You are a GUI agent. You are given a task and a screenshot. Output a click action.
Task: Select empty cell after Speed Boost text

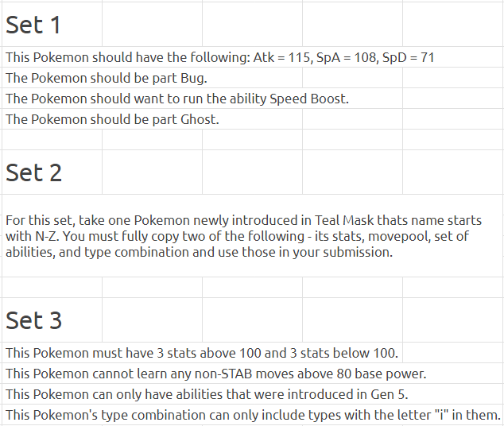453,99
